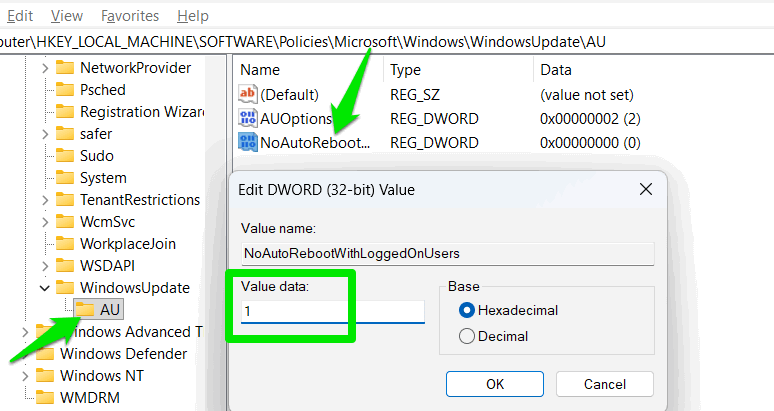The image size is (774, 411).
Task: Collapse the WindowsUpdate key
Action: click(45, 288)
